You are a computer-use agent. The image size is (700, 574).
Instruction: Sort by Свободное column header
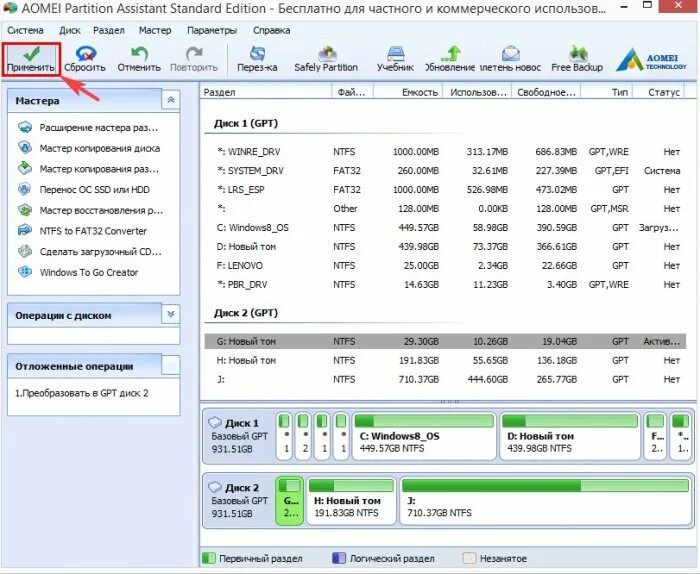[546, 92]
